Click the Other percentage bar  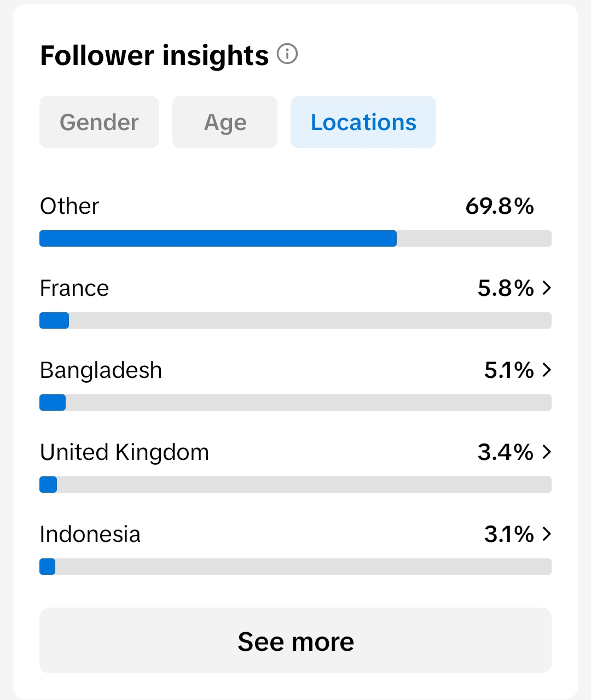(x=296, y=238)
